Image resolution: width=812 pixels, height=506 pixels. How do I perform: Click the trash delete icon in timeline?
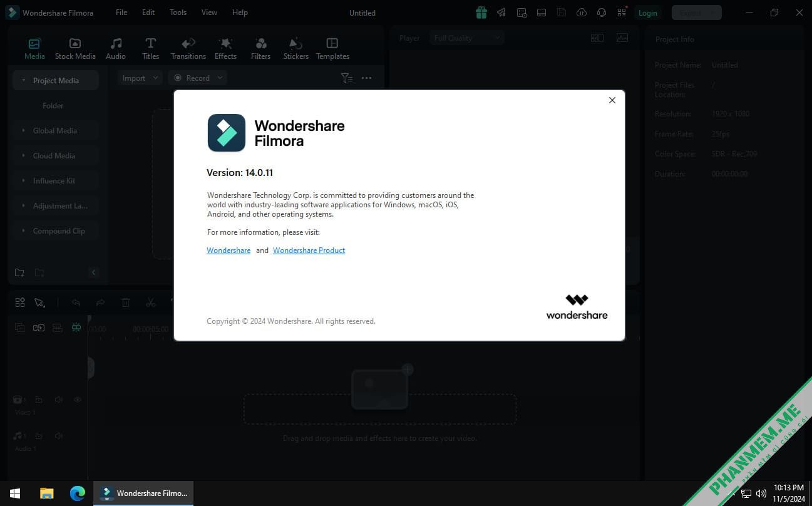click(126, 302)
